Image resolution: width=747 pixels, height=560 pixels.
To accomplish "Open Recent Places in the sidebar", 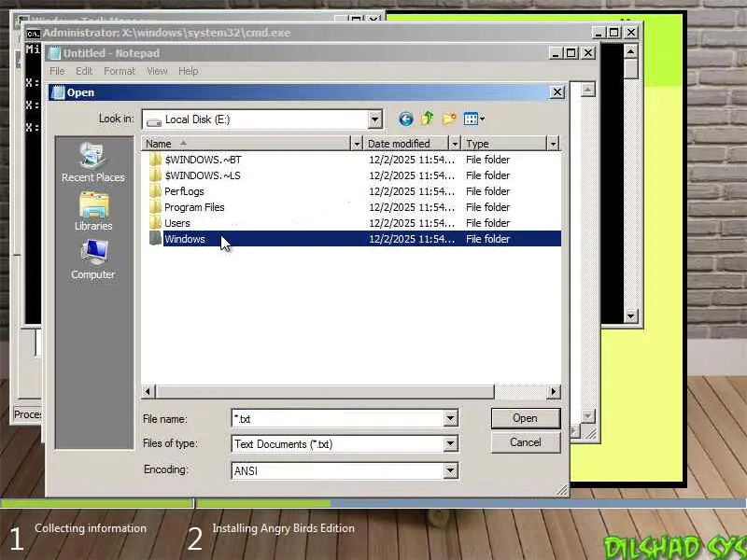I will tap(92, 162).
